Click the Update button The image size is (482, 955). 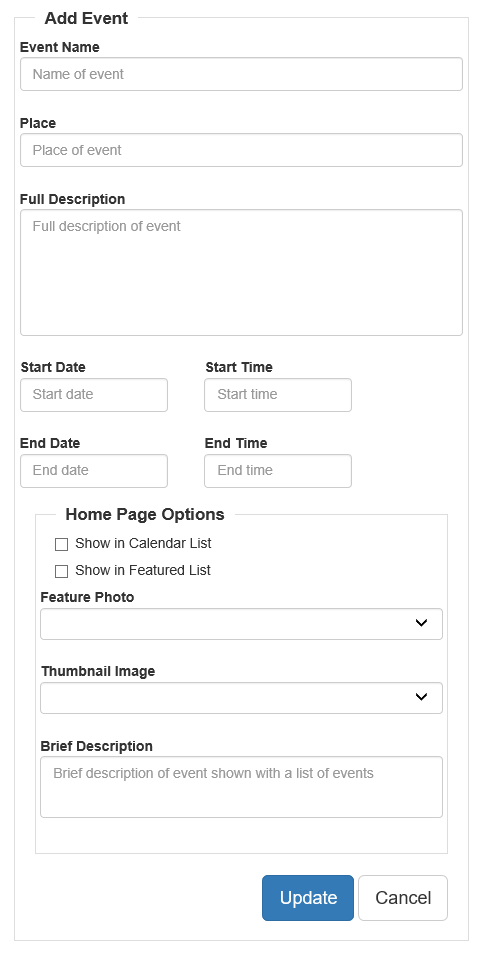308,898
